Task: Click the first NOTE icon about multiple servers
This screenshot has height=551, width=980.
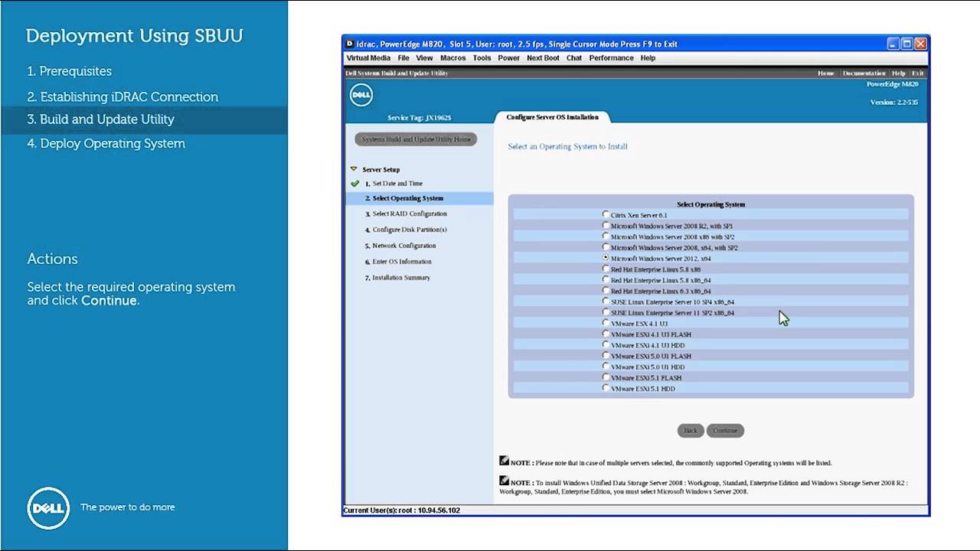Action: pos(504,461)
